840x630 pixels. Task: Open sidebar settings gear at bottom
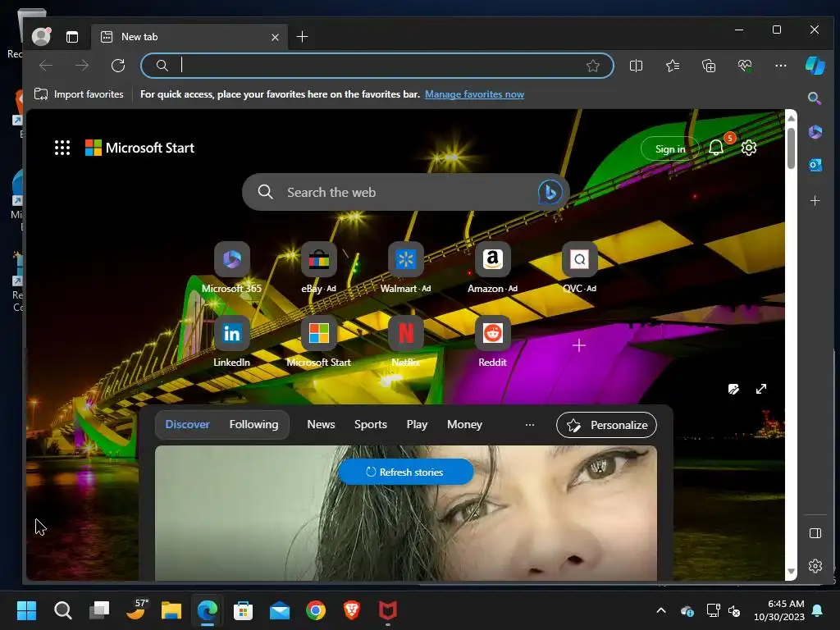815,566
